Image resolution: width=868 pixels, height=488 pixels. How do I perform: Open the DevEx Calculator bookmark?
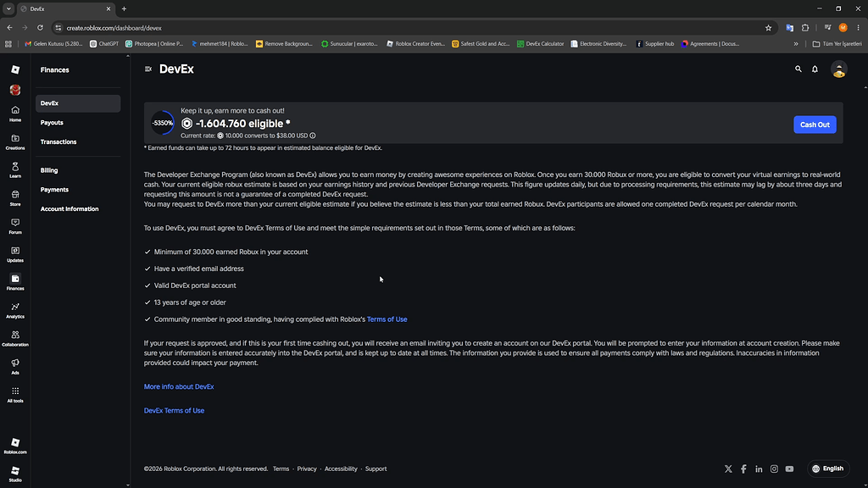point(540,44)
